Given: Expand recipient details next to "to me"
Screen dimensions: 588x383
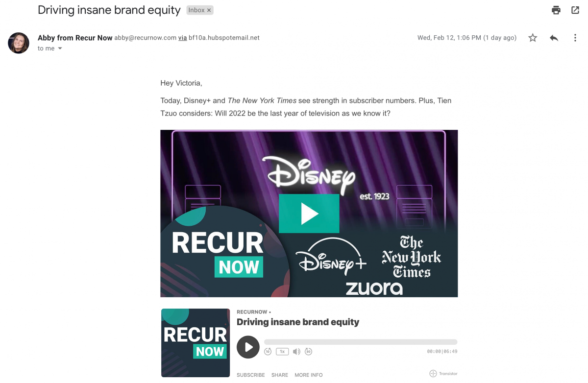Looking at the screenshot, I should click(60, 48).
